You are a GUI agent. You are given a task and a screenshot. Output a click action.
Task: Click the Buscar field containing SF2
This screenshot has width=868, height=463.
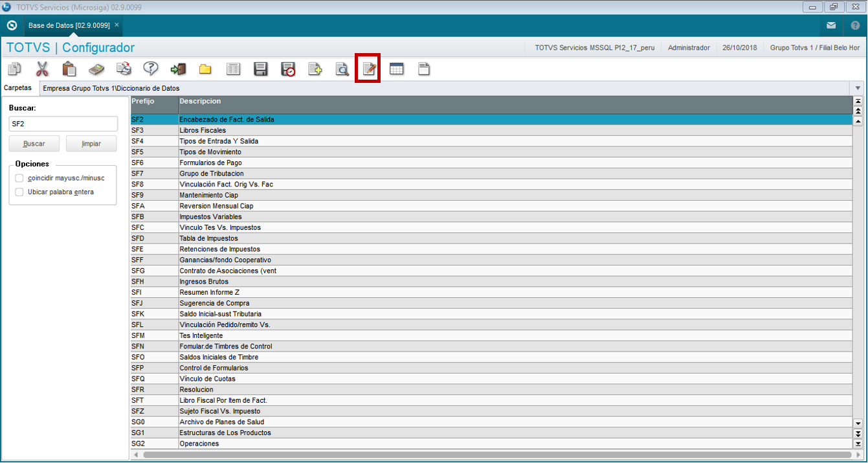pyautogui.click(x=63, y=124)
